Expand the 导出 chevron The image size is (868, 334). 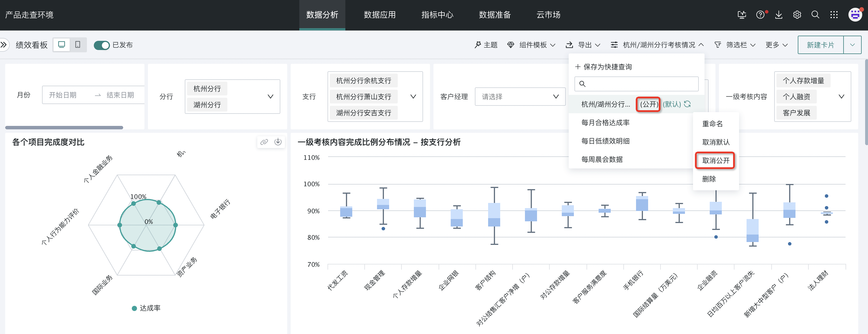(x=597, y=45)
